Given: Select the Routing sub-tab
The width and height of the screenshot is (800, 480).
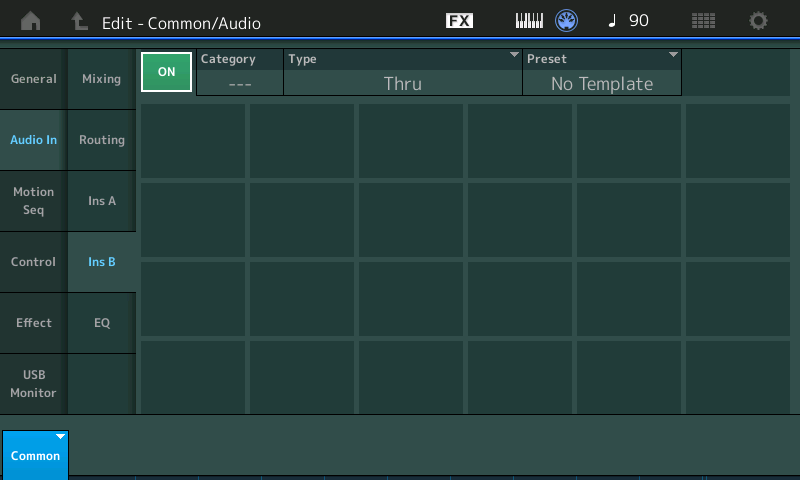Looking at the screenshot, I should (101, 140).
